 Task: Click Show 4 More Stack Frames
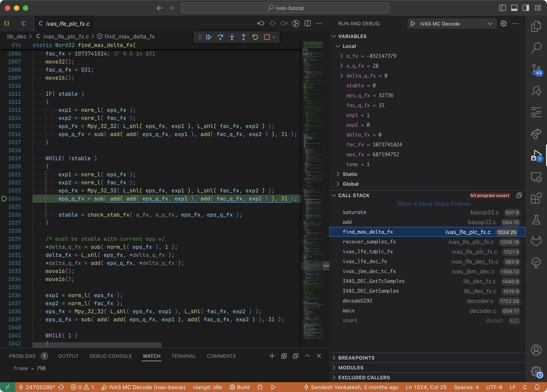coord(434,204)
